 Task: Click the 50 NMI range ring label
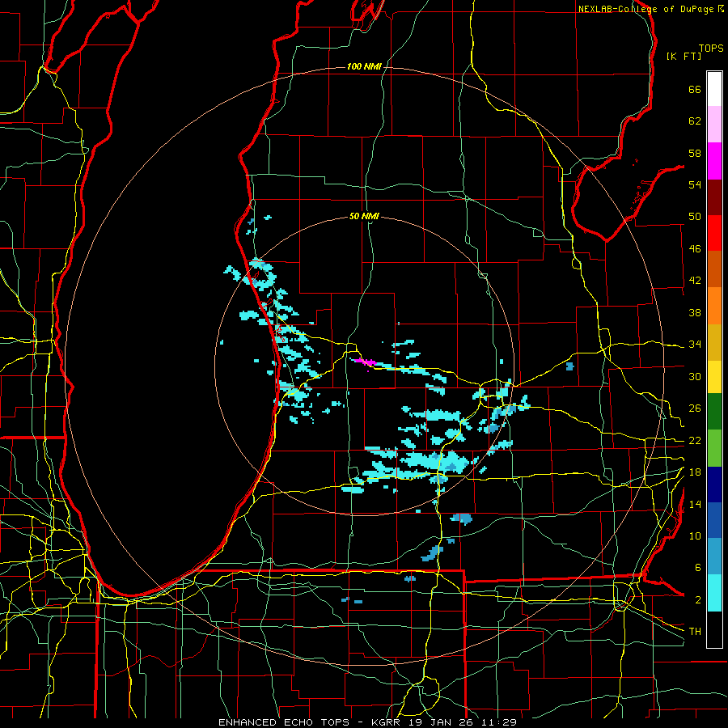[x=364, y=216]
